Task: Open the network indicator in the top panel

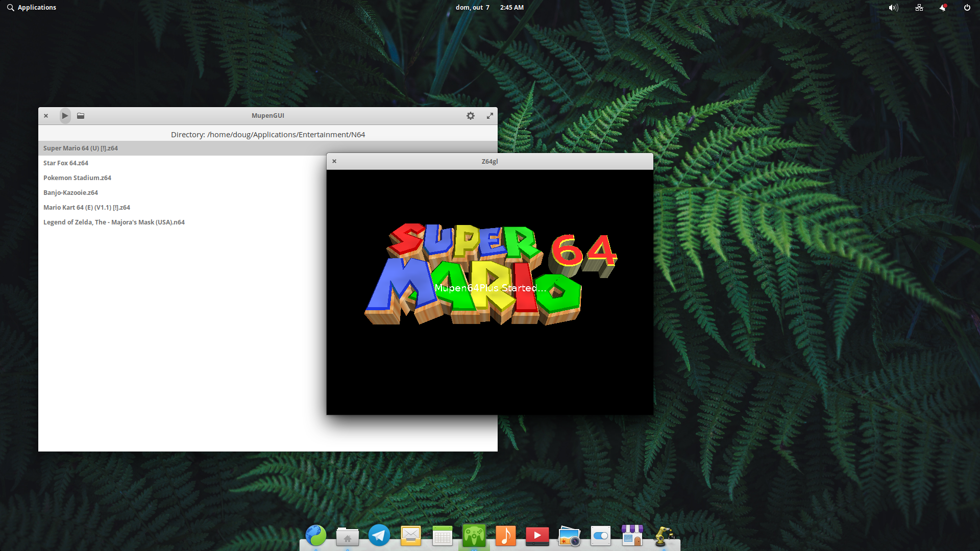Action: (919, 8)
